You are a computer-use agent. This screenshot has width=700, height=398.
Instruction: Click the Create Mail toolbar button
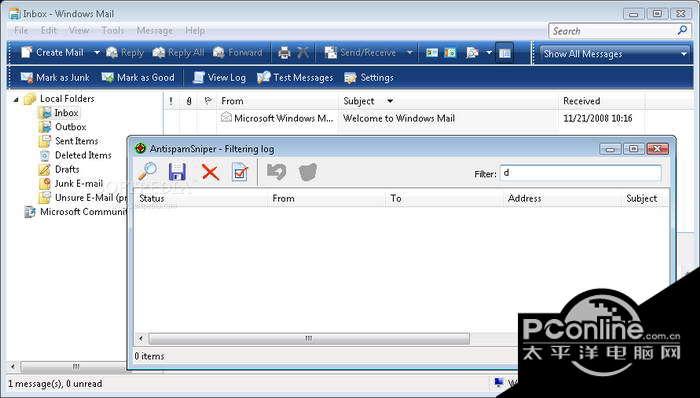(x=53, y=53)
